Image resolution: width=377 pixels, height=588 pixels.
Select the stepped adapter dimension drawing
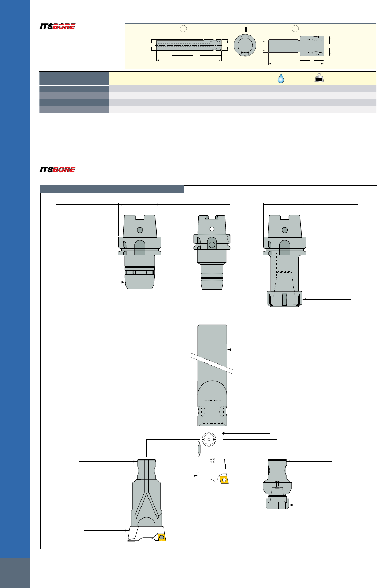coord(296,46)
